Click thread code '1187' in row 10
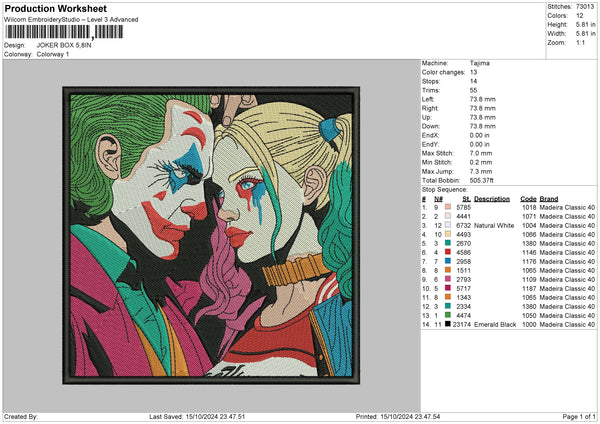This screenshot has height=424, width=600. pyautogui.click(x=529, y=289)
